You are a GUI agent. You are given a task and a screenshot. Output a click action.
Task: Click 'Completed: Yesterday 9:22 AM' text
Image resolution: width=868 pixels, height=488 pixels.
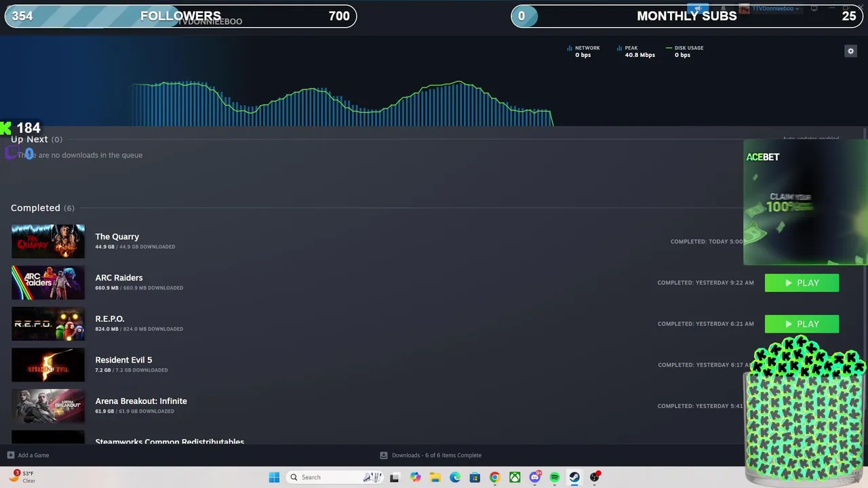click(x=705, y=283)
